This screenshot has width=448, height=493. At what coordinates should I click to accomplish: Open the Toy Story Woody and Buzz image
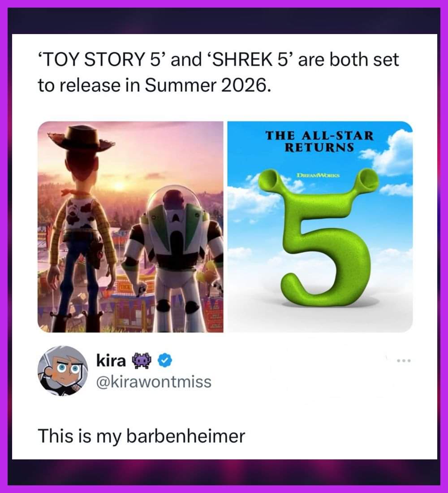(x=130, y=227)
